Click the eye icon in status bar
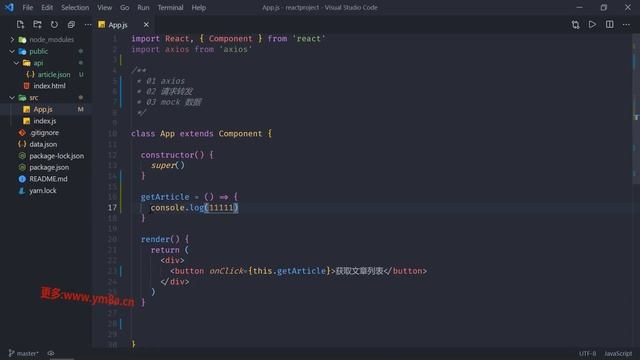The width and height of the screenshot is (640, 360). pyautogui.click(x=51, y=353)
